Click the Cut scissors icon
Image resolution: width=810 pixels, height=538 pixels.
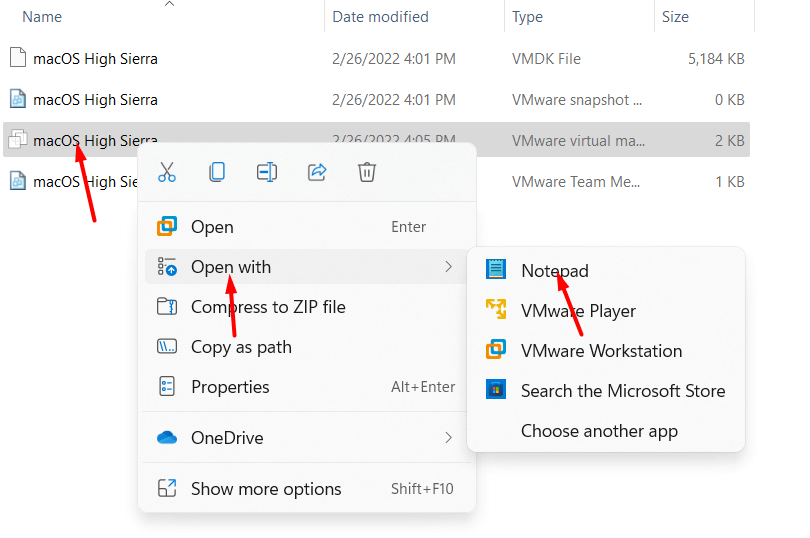point(167,172)
